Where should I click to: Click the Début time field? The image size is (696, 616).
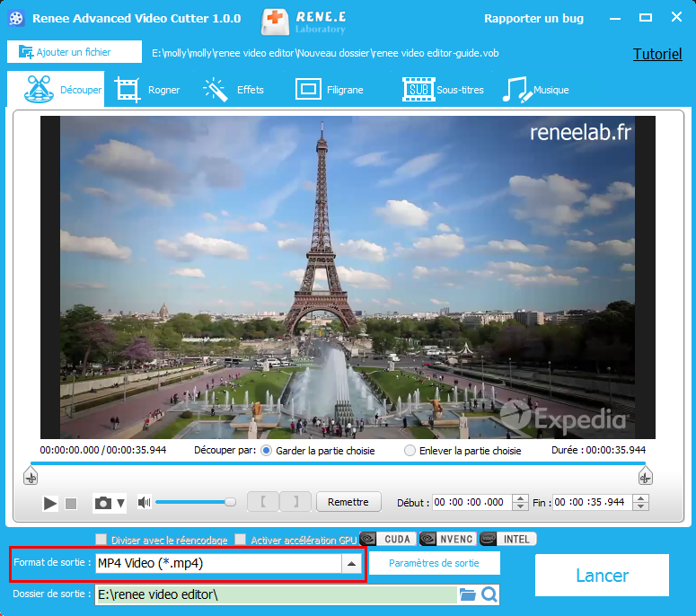[x=471, y=502]
